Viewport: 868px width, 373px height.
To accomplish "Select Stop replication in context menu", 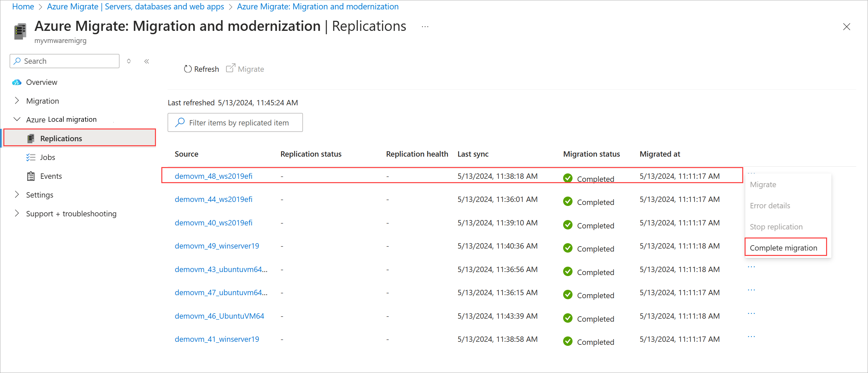I will pos(776,227).
